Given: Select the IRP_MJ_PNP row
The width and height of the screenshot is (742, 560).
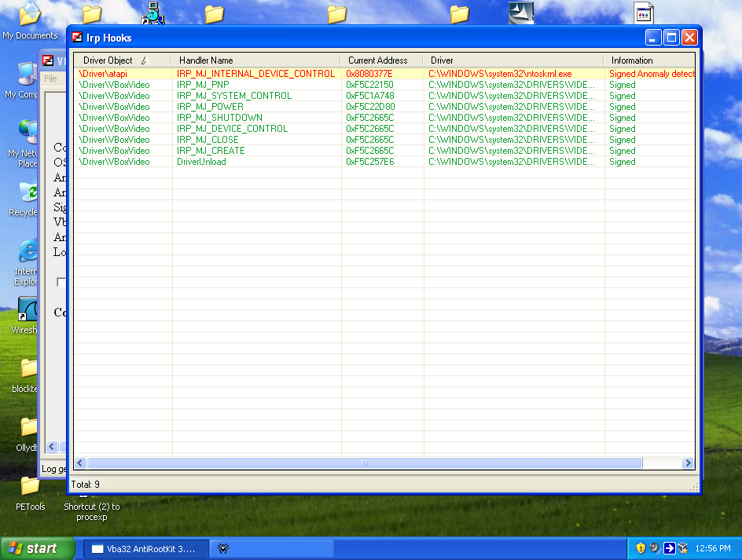Looking at the screenshot, I should click(384, 85).
